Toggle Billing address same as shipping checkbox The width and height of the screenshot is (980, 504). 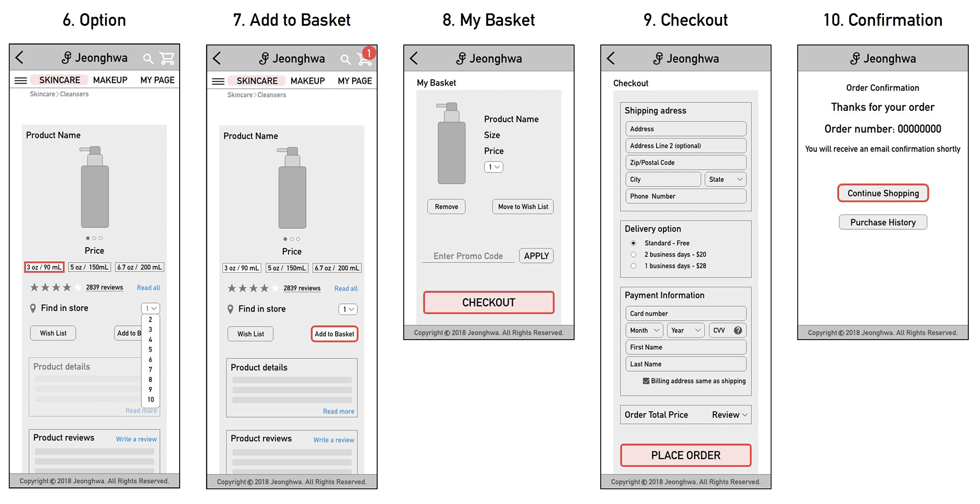point(646,381)
